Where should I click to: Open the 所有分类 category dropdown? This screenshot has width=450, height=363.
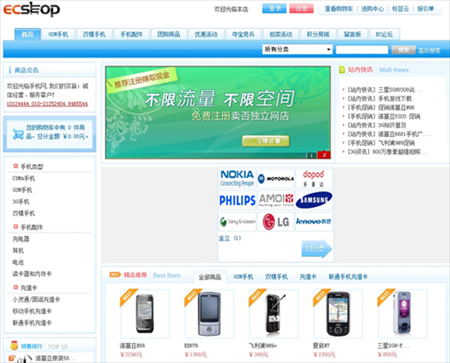(x=297, y=49)
